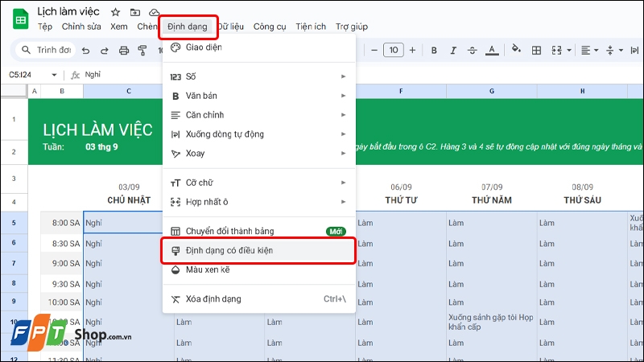
Task: Move document using the folder icon
Action: point(134,12)
